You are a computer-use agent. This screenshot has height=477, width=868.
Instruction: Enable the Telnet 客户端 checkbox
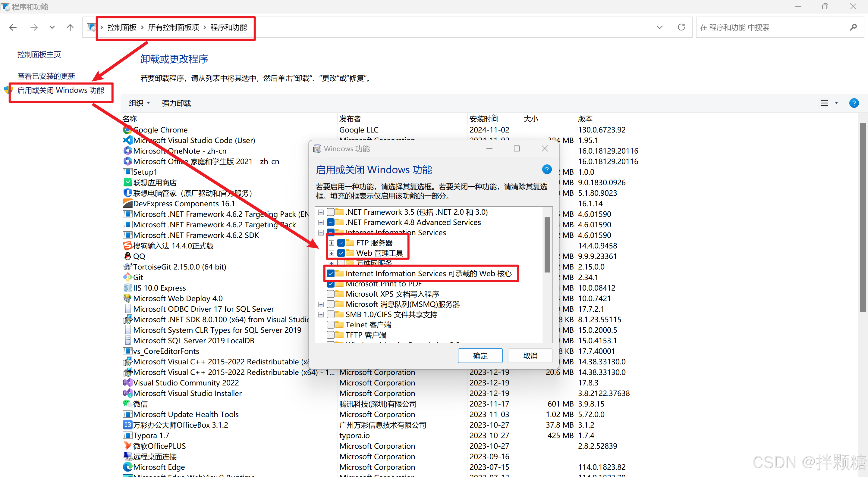coord(331,325)
